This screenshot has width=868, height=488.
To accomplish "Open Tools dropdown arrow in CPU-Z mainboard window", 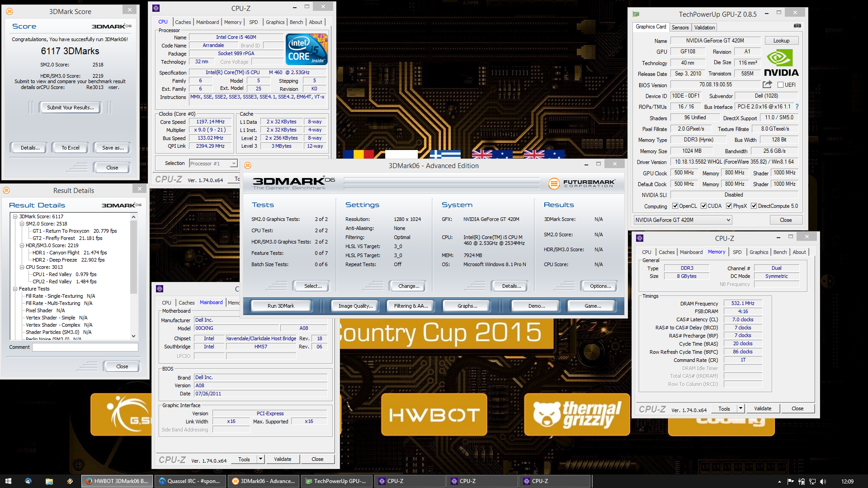I will tap(260, 459).
